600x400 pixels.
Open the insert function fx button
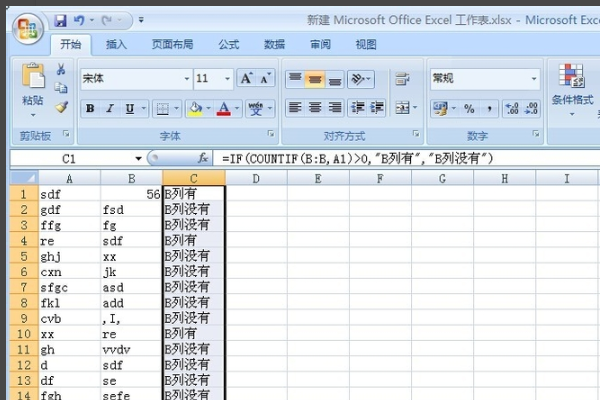coord(202,158)
